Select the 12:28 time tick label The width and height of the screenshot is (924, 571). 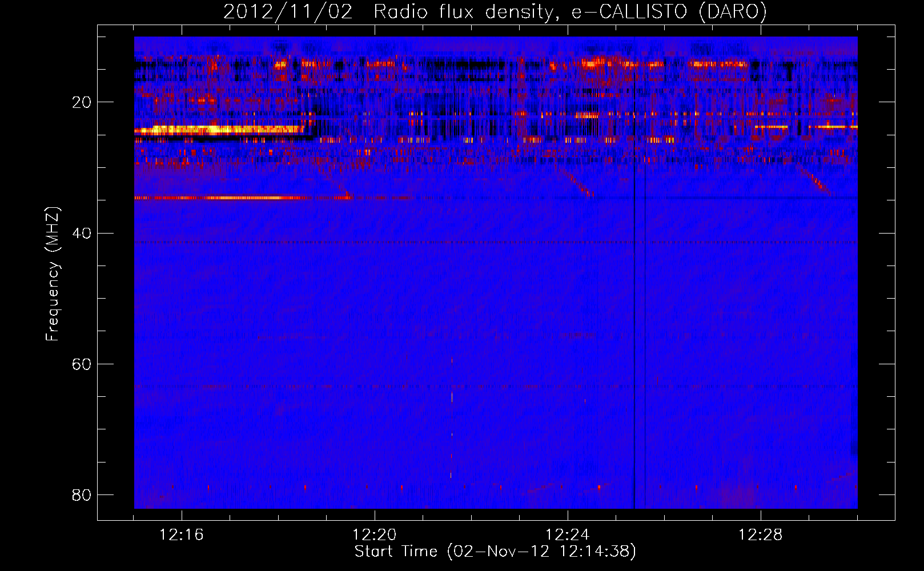[x=761, y=535]
